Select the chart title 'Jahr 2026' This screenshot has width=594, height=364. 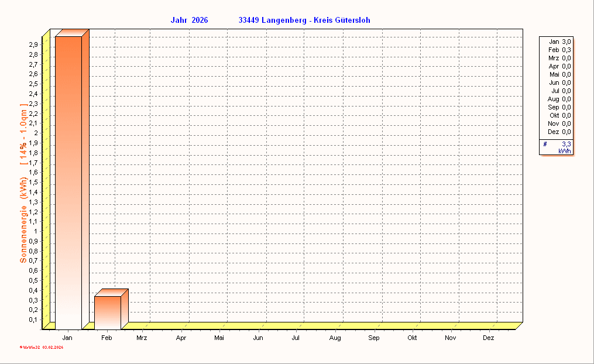(x=189, y=20)
